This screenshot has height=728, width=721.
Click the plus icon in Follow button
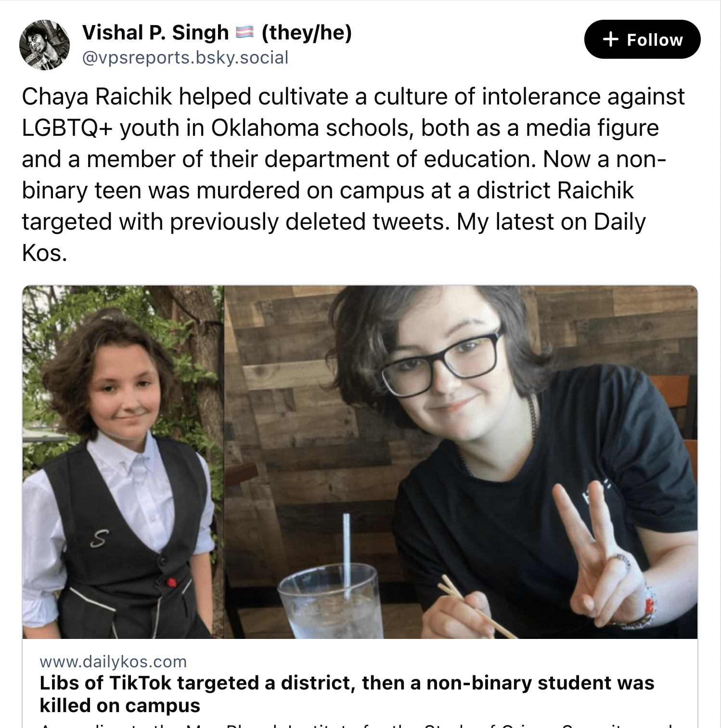coord(610,39)
